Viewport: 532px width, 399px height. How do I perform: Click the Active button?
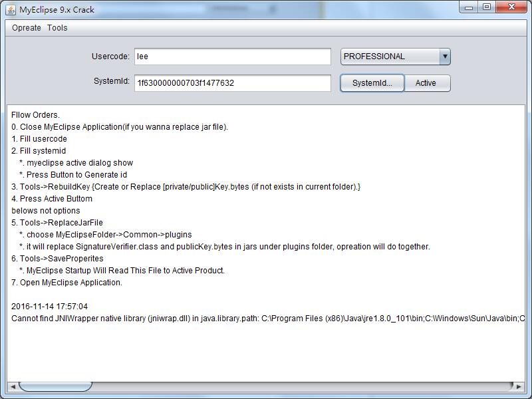tap(426, 83)
